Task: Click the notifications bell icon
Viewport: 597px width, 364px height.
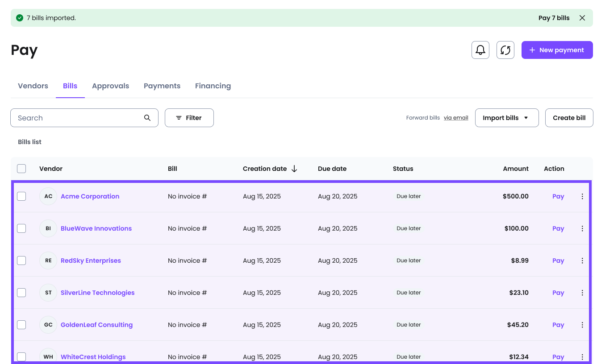Action: point(480,50)
